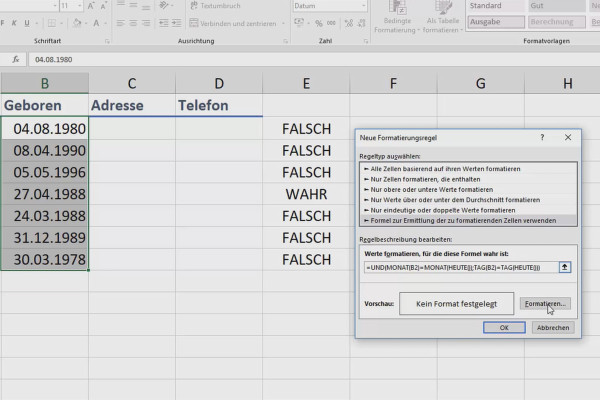Viewport: 600px width, 400px height.
Task: Confirm the rule with OK
Action: point(504,328)
